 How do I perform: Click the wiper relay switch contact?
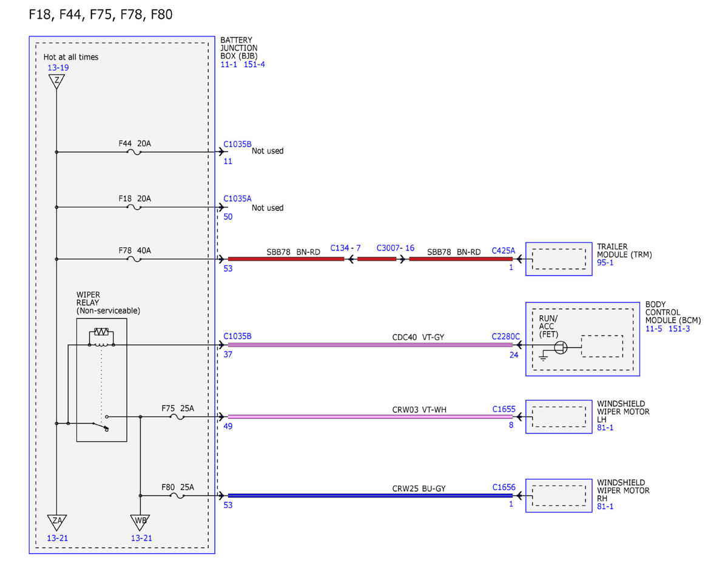[100, 424]
